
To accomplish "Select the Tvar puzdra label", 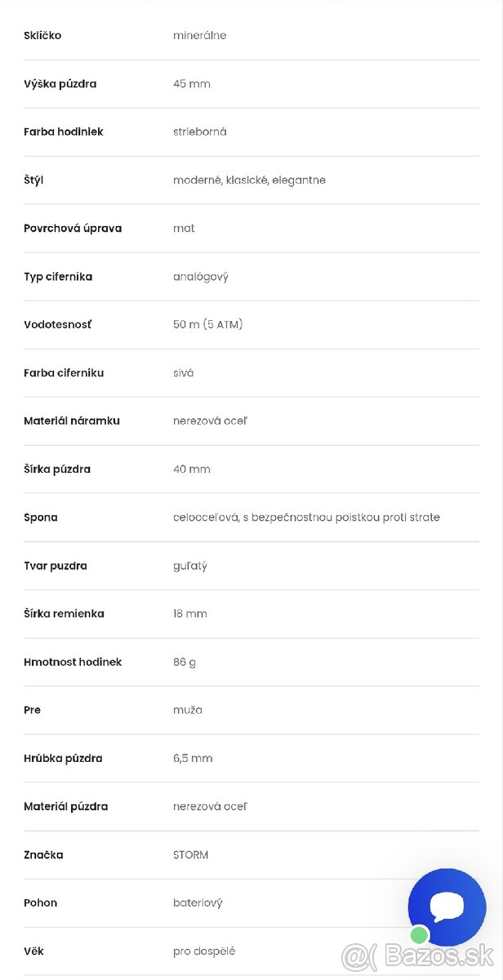I will tap(56, 566).
